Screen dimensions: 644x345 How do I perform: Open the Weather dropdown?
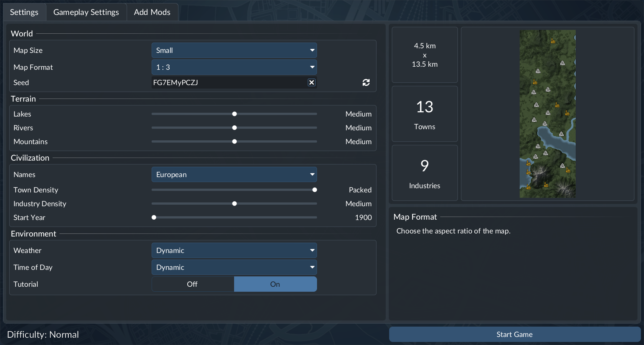[x=234, y=250]
